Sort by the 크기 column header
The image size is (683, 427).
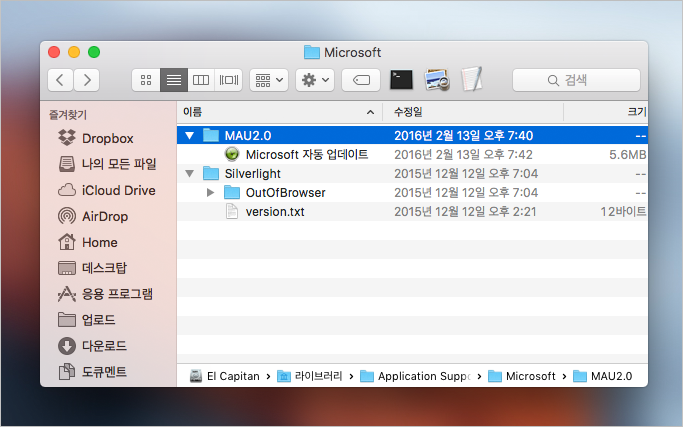click(606, 112)
